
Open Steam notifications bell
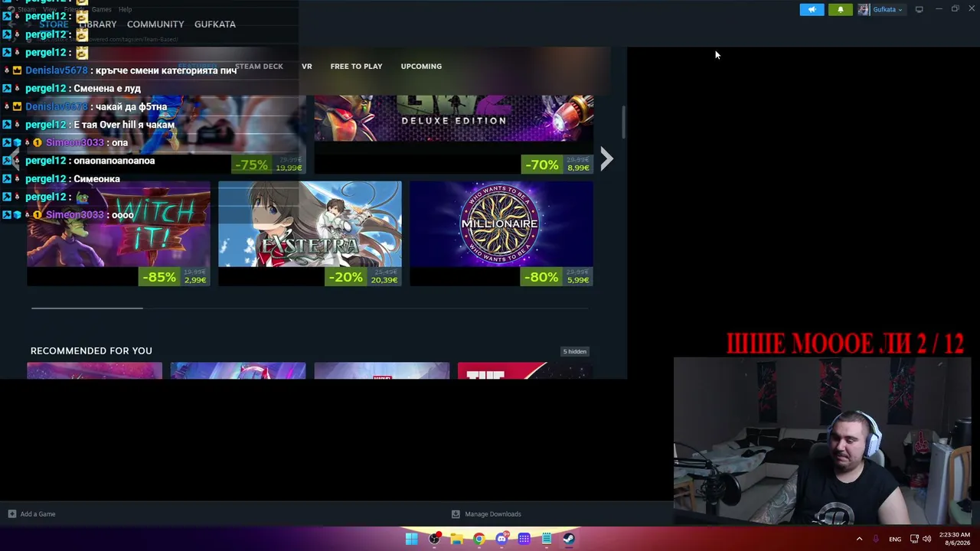click(840, 10)
